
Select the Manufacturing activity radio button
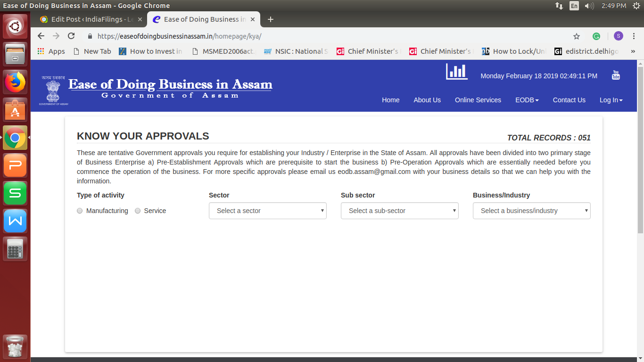[80, 211]
